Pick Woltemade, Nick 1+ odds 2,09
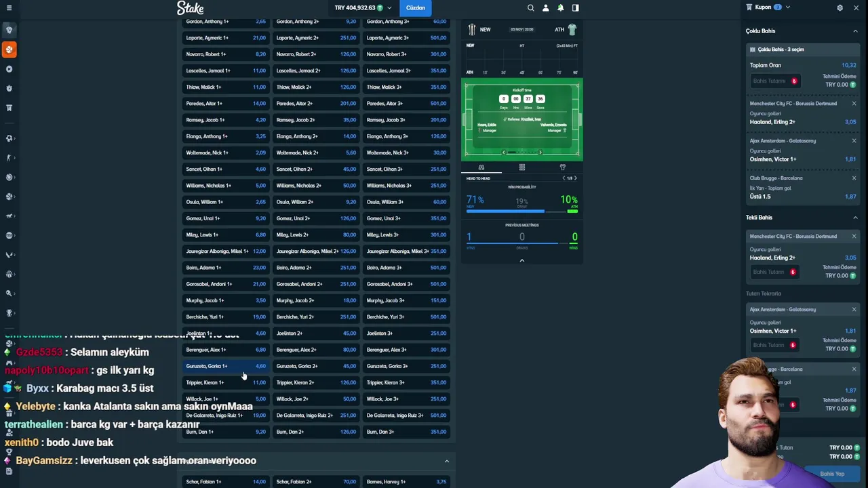Viewport: 868px width, 488px height. coord(226,152)
